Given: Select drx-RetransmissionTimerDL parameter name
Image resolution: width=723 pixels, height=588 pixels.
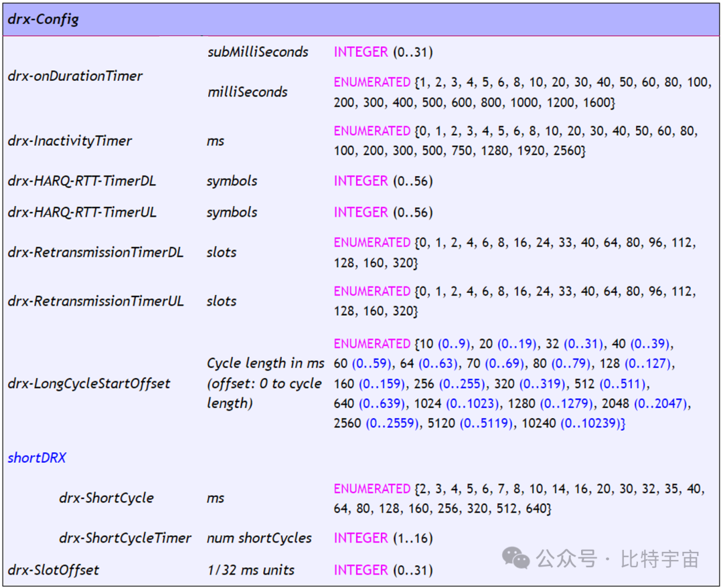Looking at the screenshot, I should (96, 253).
